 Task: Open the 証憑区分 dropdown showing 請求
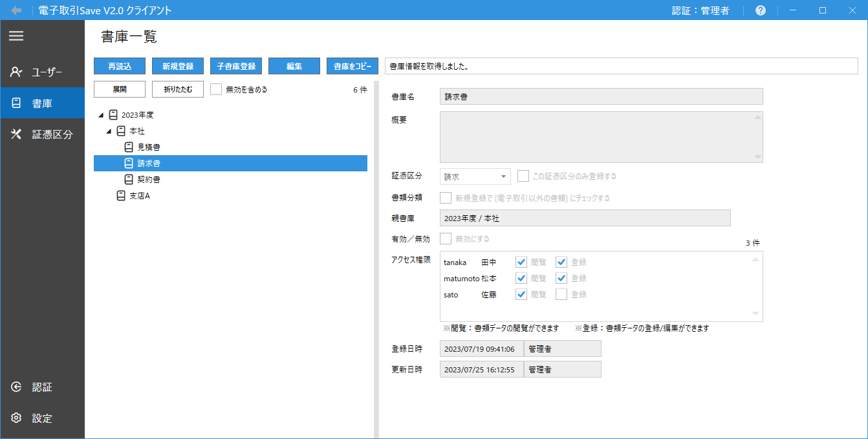475,176
